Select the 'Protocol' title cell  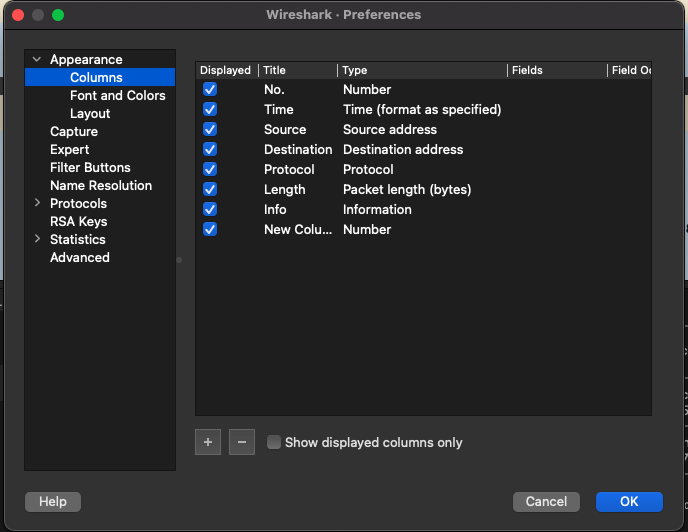289,169
